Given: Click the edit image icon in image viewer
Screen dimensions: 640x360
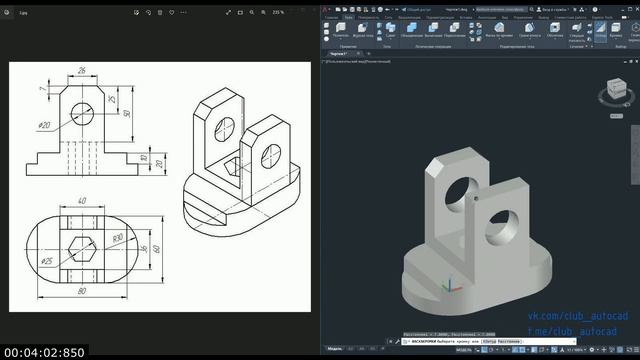Looking at the screenshot, I should [136, 13].
